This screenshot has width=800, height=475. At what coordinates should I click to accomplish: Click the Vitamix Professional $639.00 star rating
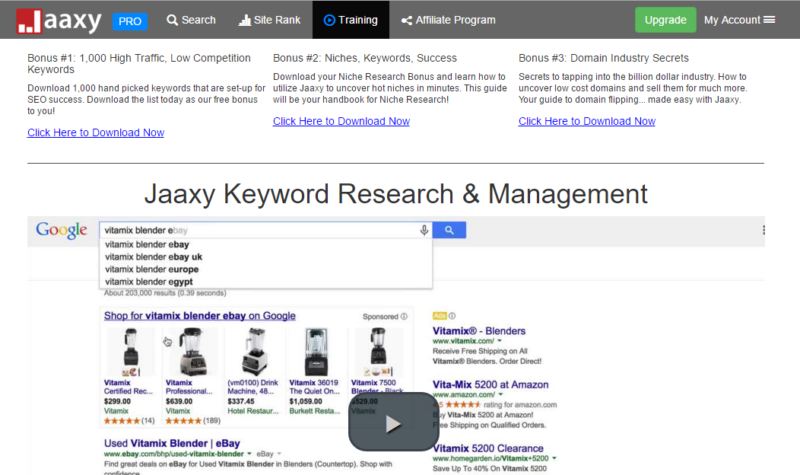tap(183, 421)
